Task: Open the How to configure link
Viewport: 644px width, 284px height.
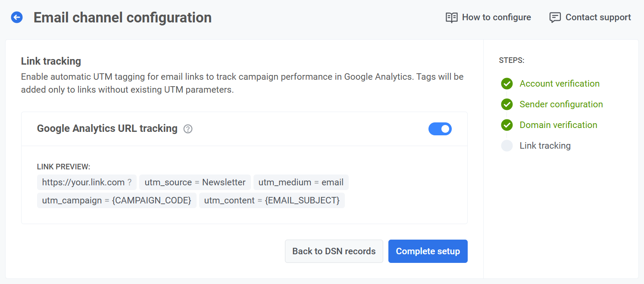Action: [496, 17]
